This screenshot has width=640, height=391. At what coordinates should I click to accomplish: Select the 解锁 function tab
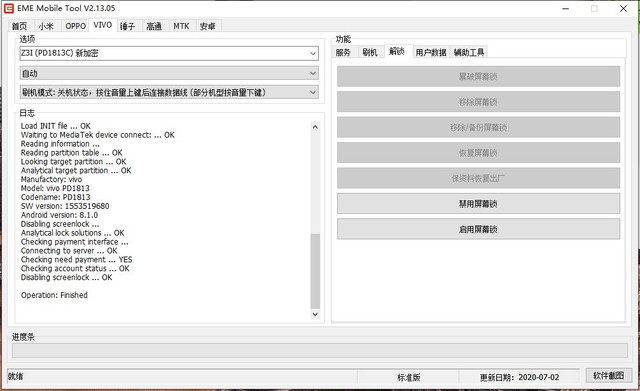point(397,51)
